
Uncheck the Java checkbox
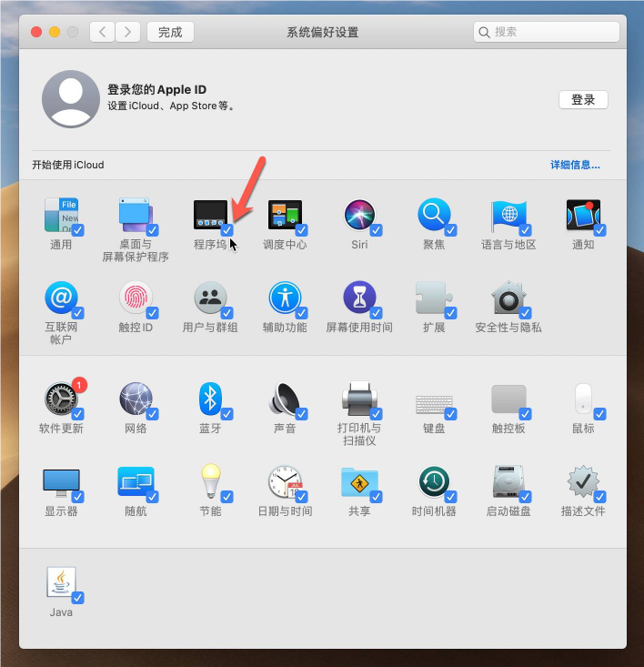point(78,598)
